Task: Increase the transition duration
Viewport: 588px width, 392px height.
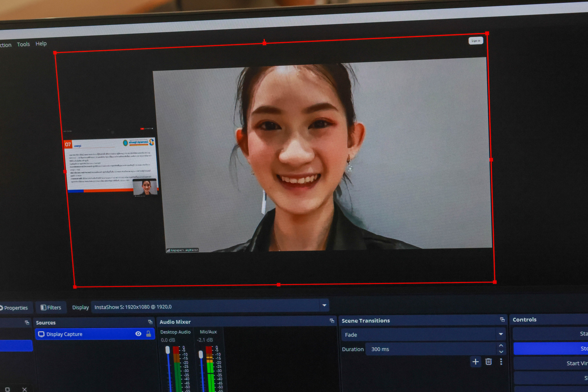Action: point(501,346)
